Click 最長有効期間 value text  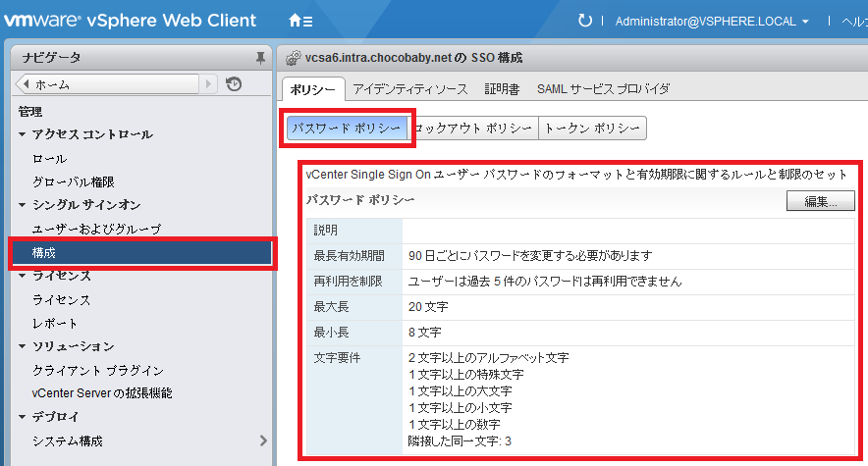(530, 256)
